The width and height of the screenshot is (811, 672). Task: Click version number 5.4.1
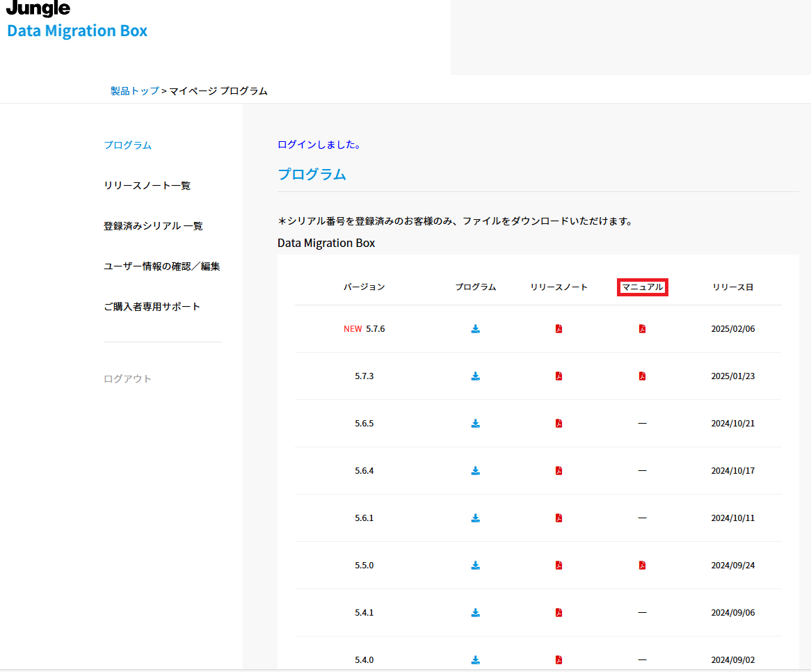(364, 613)
